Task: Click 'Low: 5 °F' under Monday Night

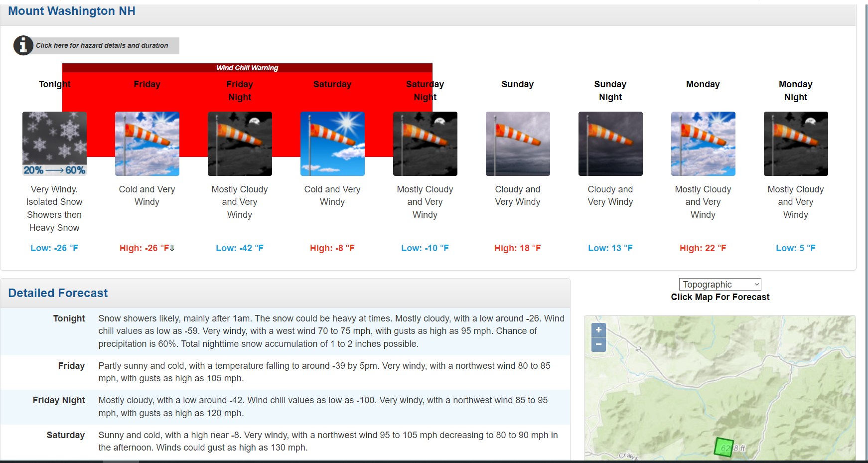Action: tap(796, 248)
